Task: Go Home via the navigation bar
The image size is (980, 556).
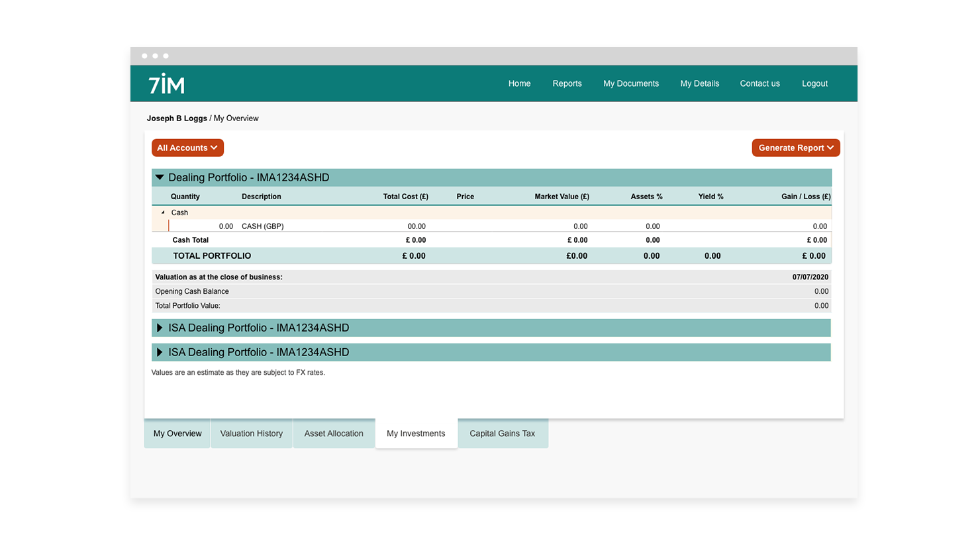Action: 519,83
